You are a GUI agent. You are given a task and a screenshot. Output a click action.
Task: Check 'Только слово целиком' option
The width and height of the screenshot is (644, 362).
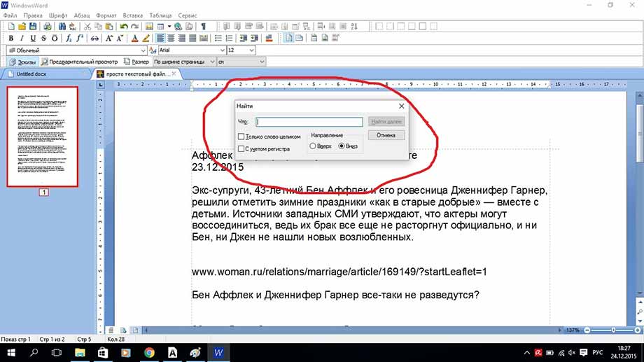pos(241,137)
